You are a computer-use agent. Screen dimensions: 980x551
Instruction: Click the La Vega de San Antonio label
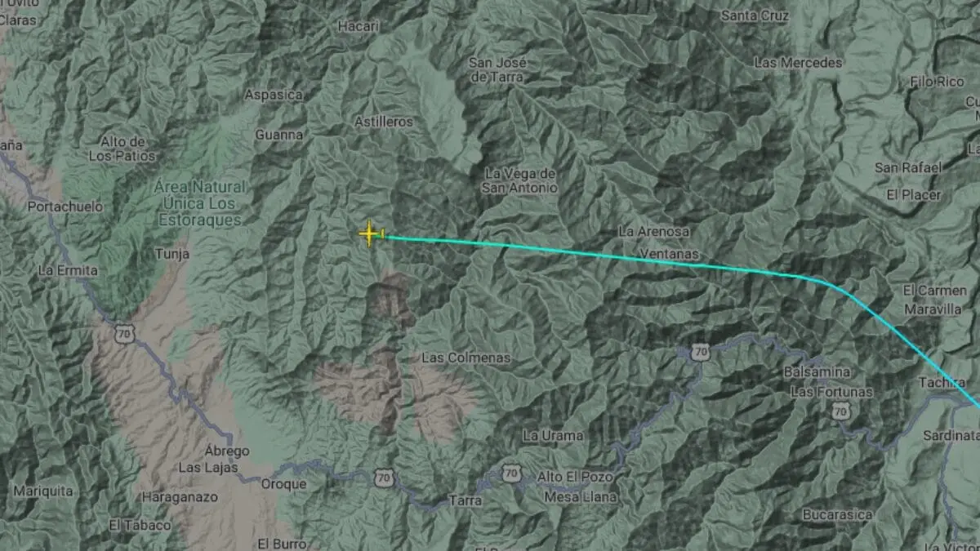pyautogui.click(x=520, y=180)
